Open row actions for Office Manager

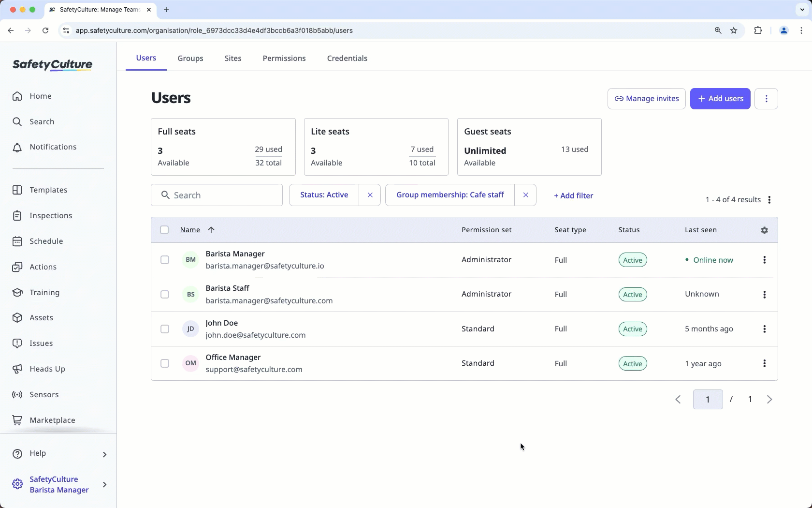pos(764,363)
